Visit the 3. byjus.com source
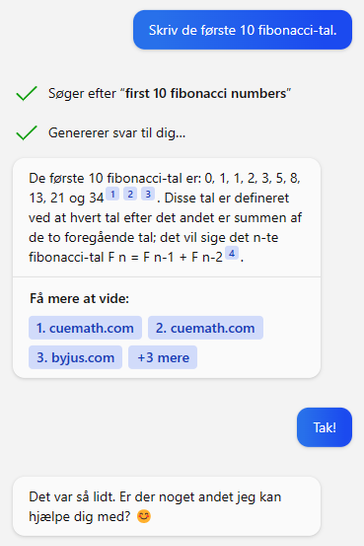This screenshot has height=546, width=364. pos(75,357)
